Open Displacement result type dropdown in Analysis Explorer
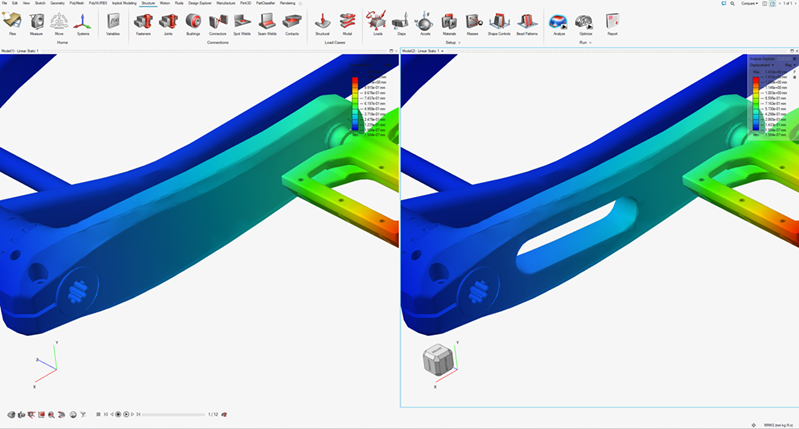This screenshot has width=799, height=429. tap(762, 65)
